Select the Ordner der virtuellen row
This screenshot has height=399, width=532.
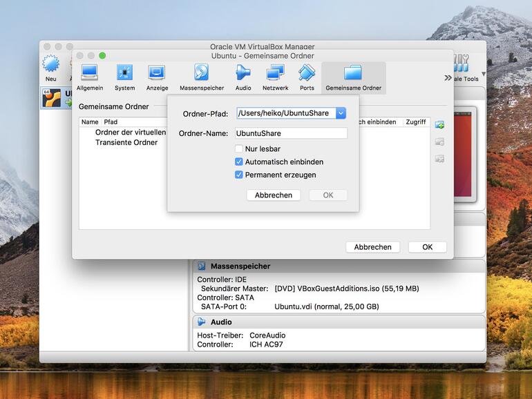click(131, 133)
